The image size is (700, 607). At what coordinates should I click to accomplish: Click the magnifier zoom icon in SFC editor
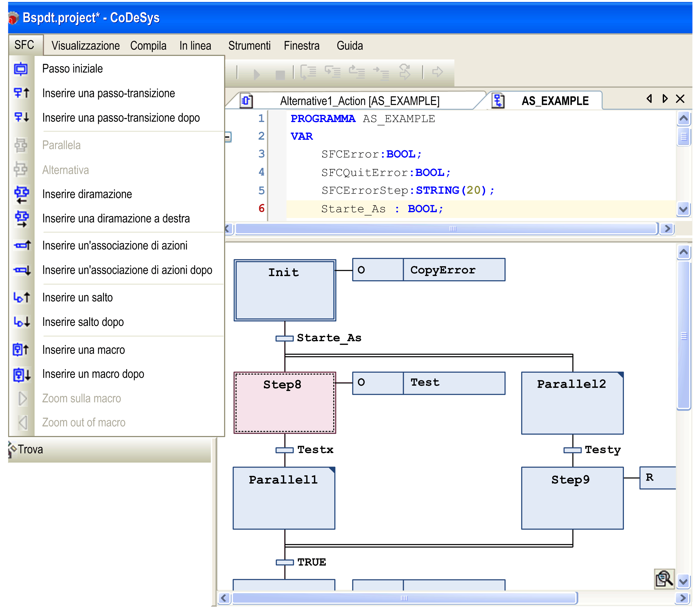pos(664,579)
